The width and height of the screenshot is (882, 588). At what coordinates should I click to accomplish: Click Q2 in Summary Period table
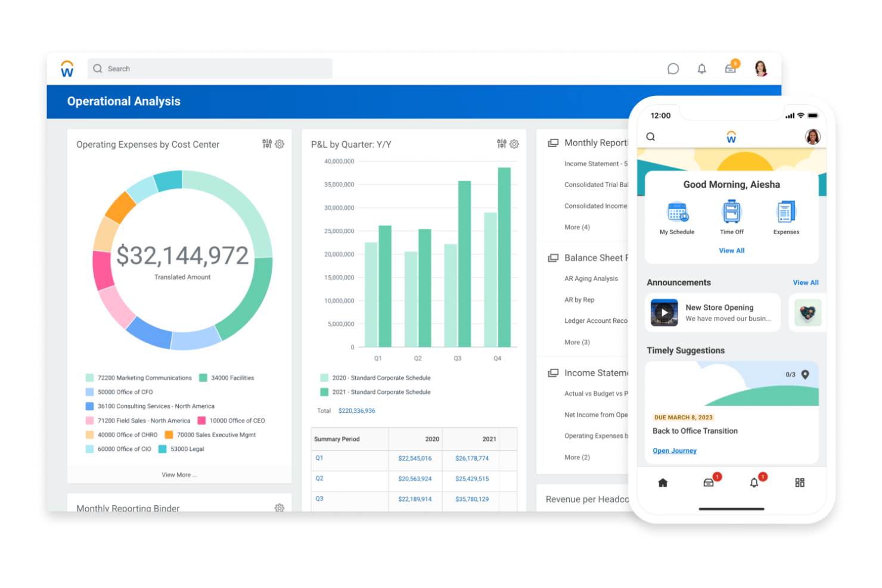coord(319,478)
